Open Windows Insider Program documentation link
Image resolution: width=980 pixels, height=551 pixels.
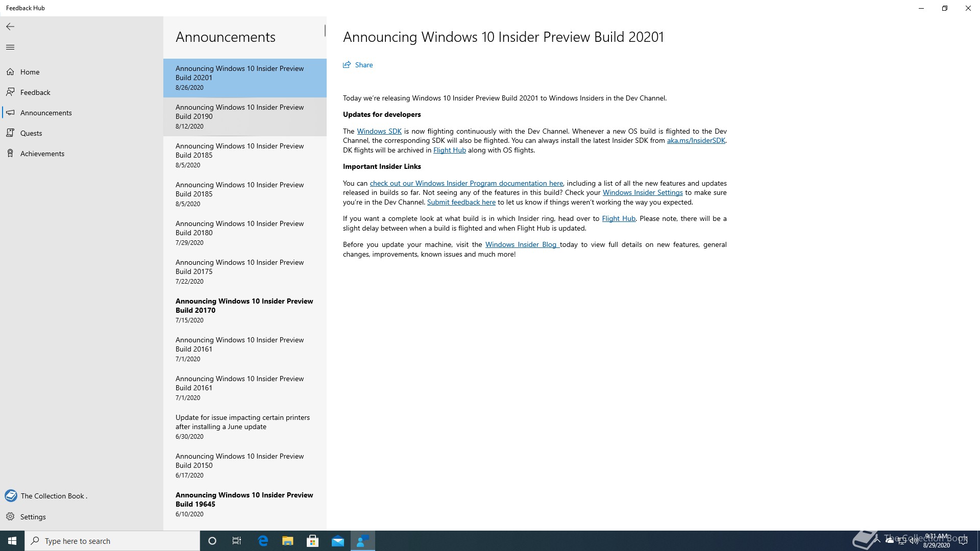467,183
